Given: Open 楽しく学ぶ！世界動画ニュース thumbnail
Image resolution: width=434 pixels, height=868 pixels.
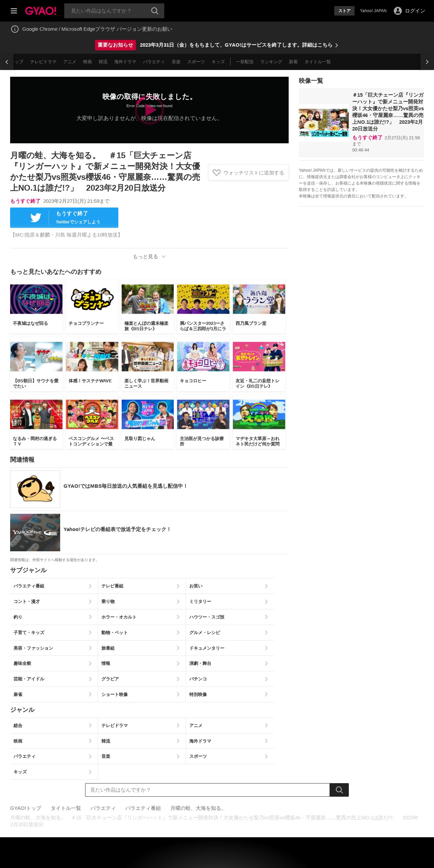Looking at the screenshot, I should point(148,357).
